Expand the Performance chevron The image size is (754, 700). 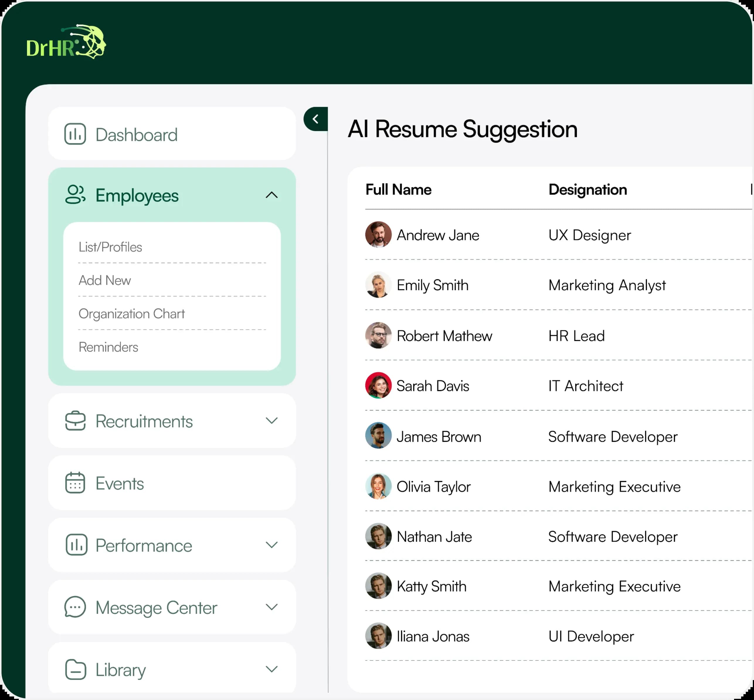point(272,545)
